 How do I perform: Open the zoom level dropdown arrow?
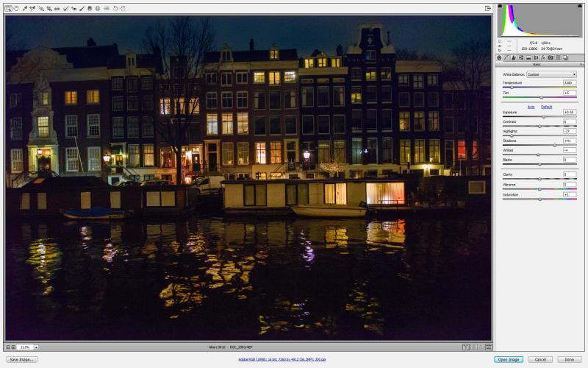point(36,347)
